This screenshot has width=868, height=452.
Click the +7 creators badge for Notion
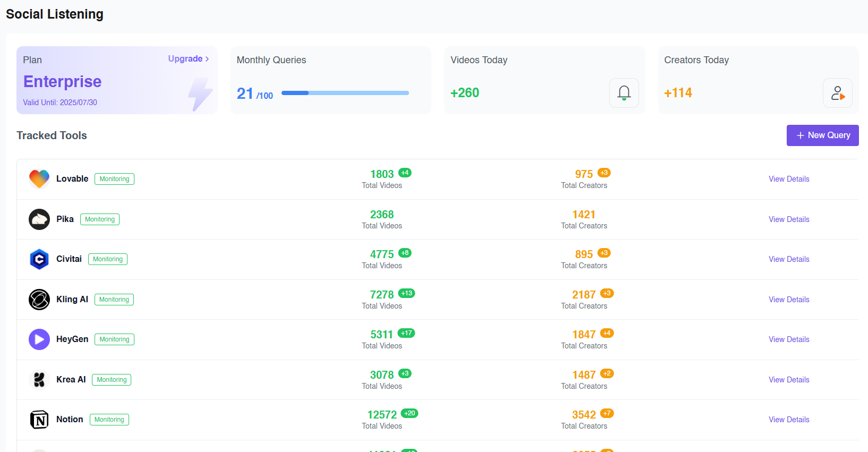coord(607,413)
